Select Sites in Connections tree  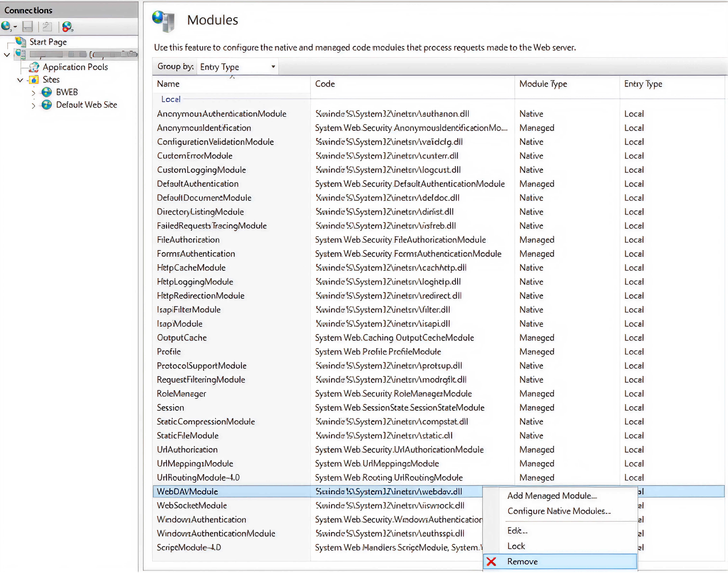(51, 80)
